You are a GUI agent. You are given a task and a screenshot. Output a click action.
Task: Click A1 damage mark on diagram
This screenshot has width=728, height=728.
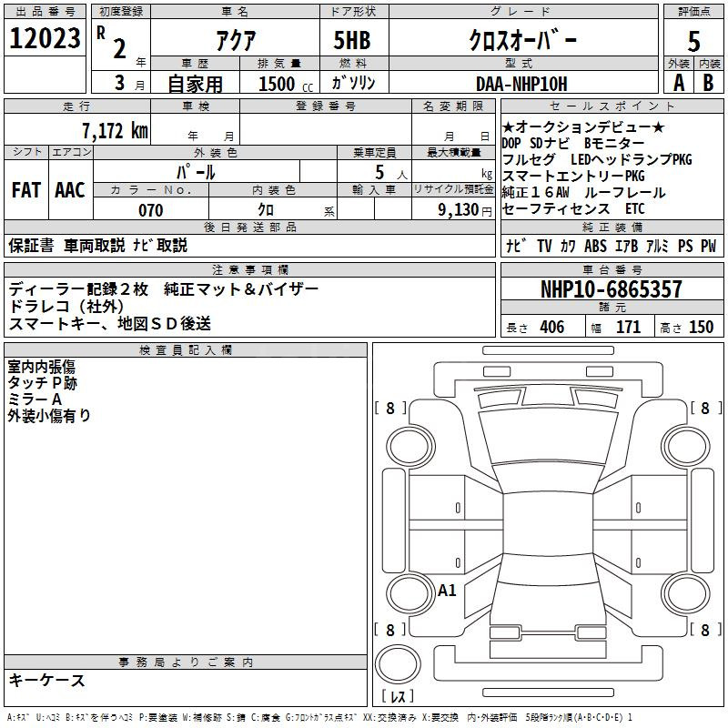(x=447, y=591)
